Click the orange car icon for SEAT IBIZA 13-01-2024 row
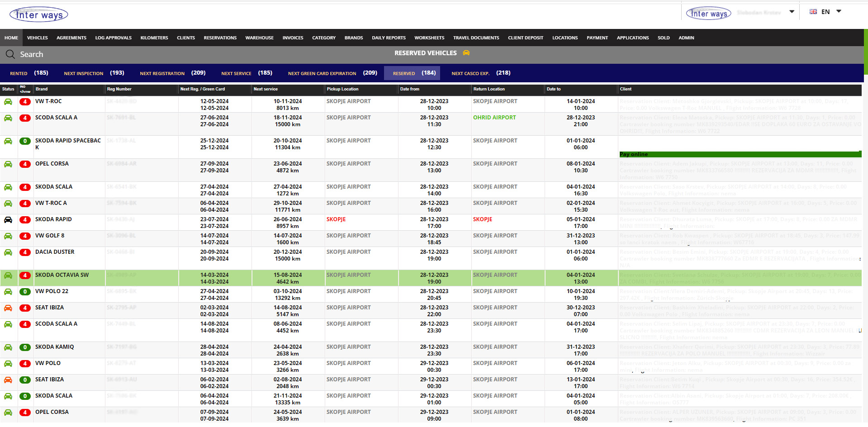Image resolution: width=868 pixels, height=427 pixels. [8, 380]
